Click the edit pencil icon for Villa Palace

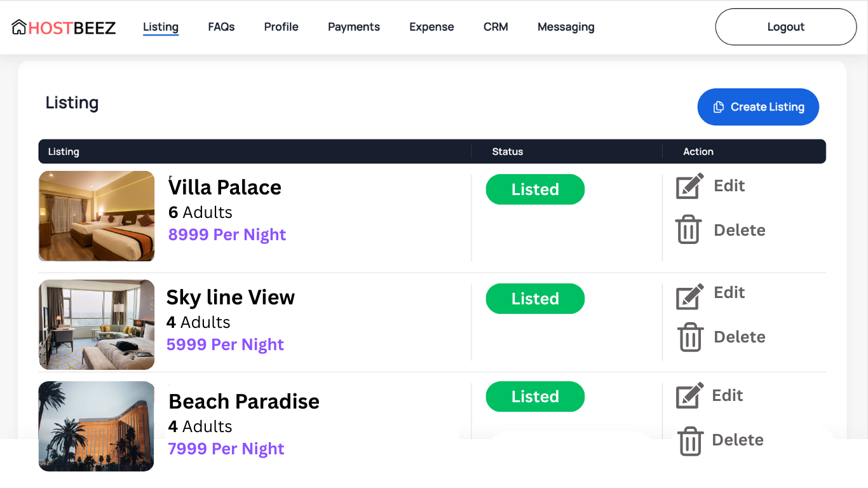click(689, 186)
